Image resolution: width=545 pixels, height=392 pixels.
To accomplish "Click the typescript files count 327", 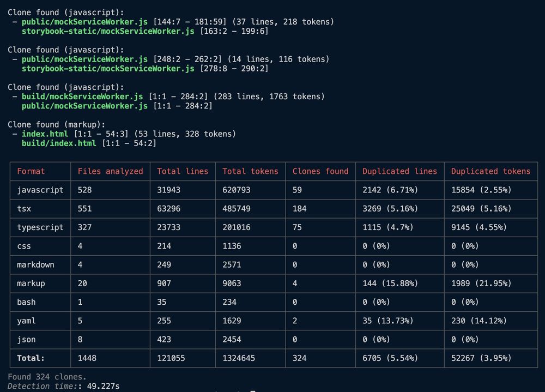I will click(x=85, y=227).
